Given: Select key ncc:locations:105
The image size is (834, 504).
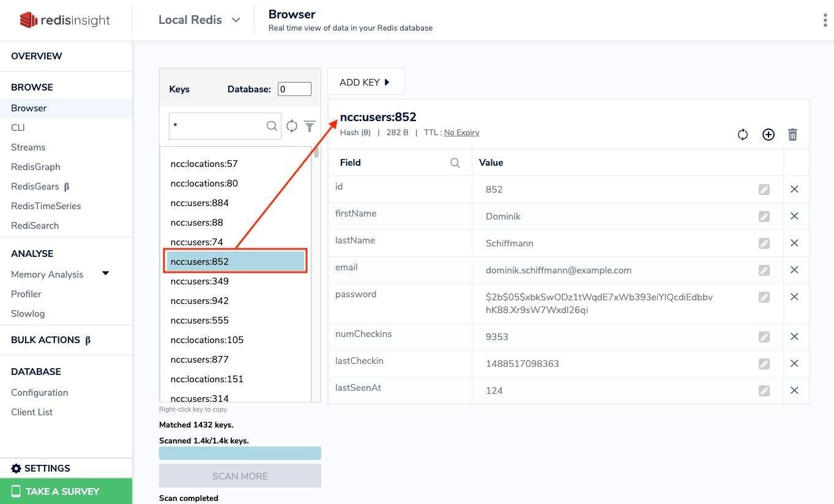Looking at the screenshot, I should coord(207,340).
